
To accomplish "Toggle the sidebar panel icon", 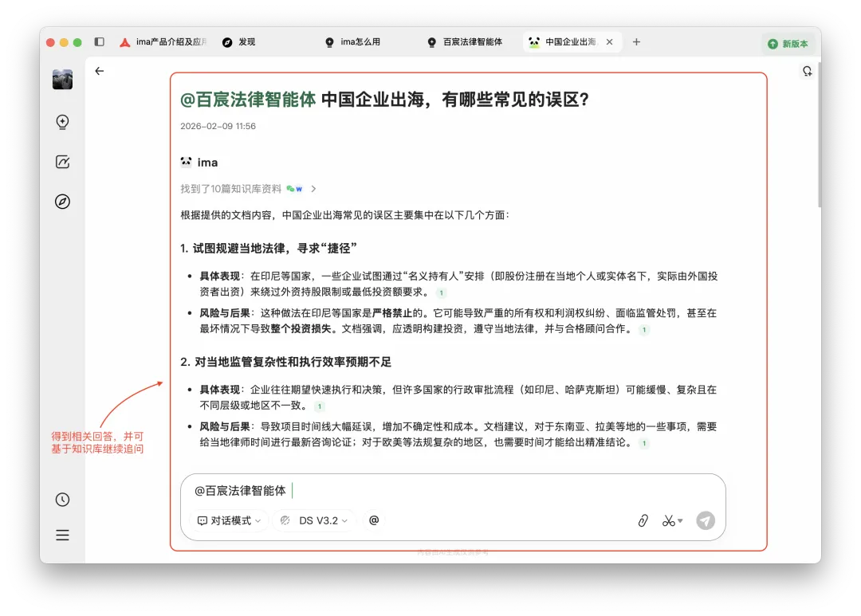I will (100, 41).
